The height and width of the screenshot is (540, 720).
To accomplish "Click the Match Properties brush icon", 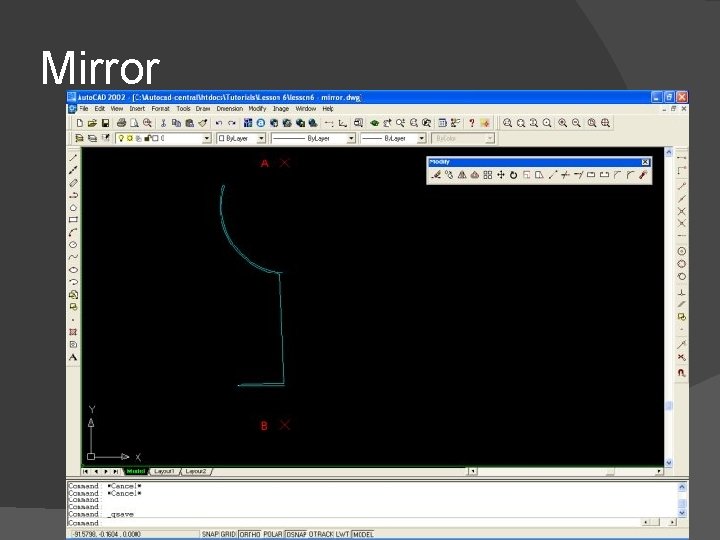I will tap(202, 123).
